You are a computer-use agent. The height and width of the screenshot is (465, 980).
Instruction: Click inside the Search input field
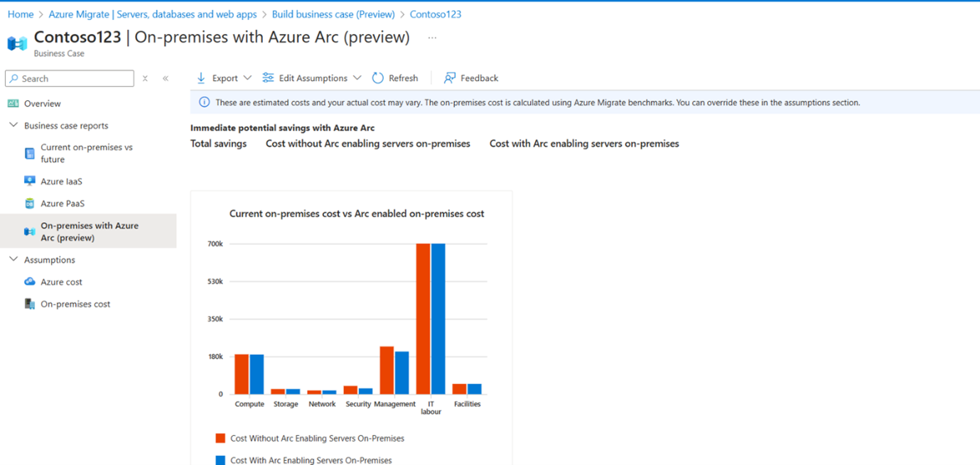70,78
